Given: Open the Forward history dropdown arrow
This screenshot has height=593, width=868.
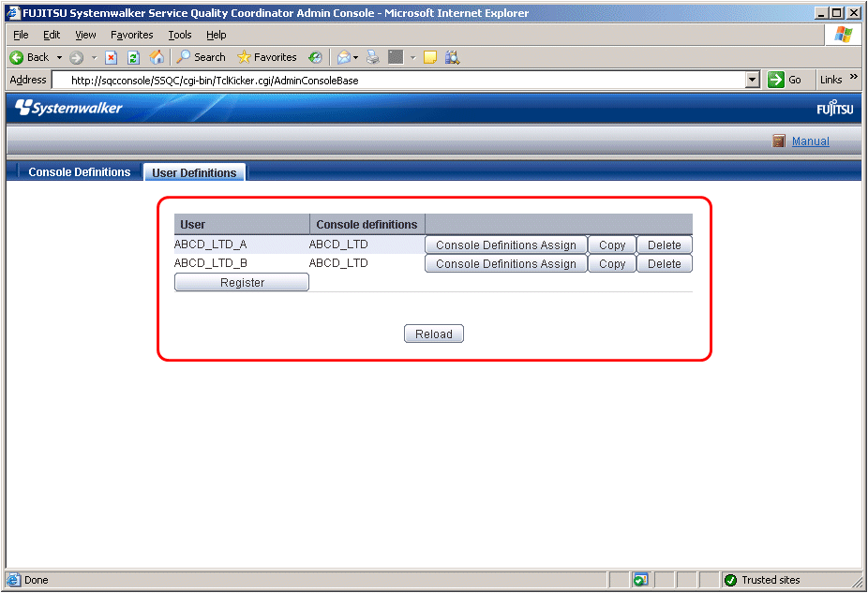Looking at the screenshot, I should tap(94, 57).
